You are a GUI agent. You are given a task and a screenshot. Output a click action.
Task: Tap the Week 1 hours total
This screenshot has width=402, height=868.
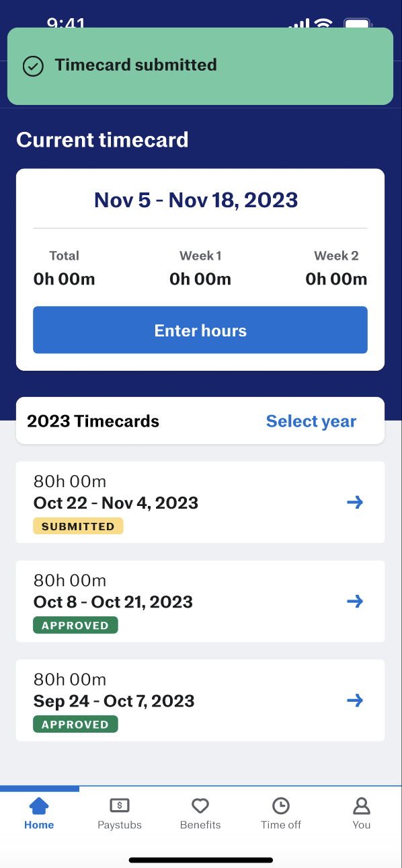[x=200, y=279]
